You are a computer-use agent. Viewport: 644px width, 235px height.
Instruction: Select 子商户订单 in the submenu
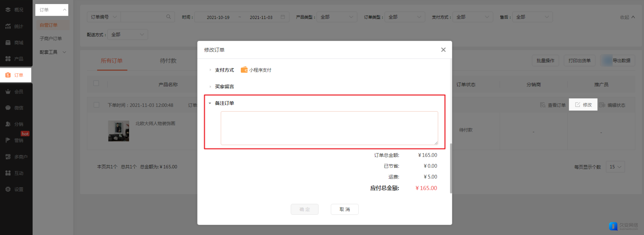[x=51, y=38]
